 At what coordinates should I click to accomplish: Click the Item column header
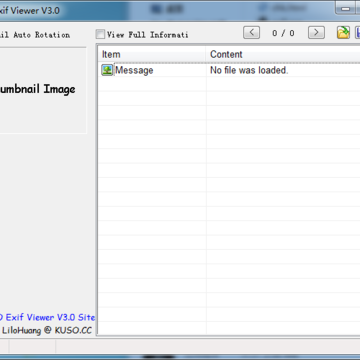[x=152, y=54]
